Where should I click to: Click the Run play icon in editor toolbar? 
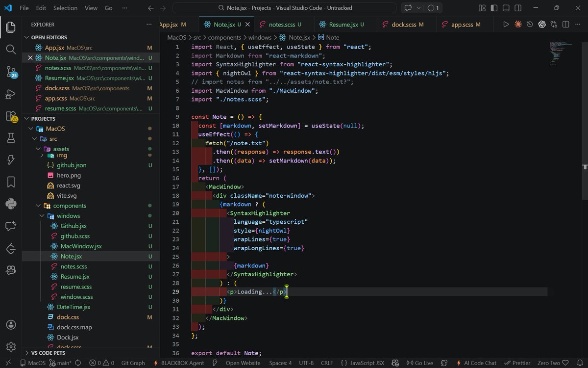pos(506,25)
